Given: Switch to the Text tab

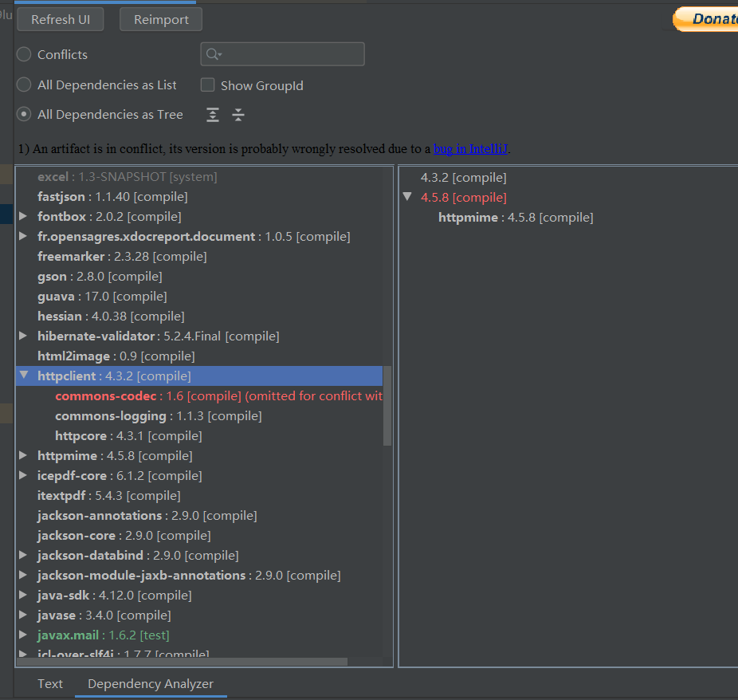Looking at the screenshot, I should 50,683.
